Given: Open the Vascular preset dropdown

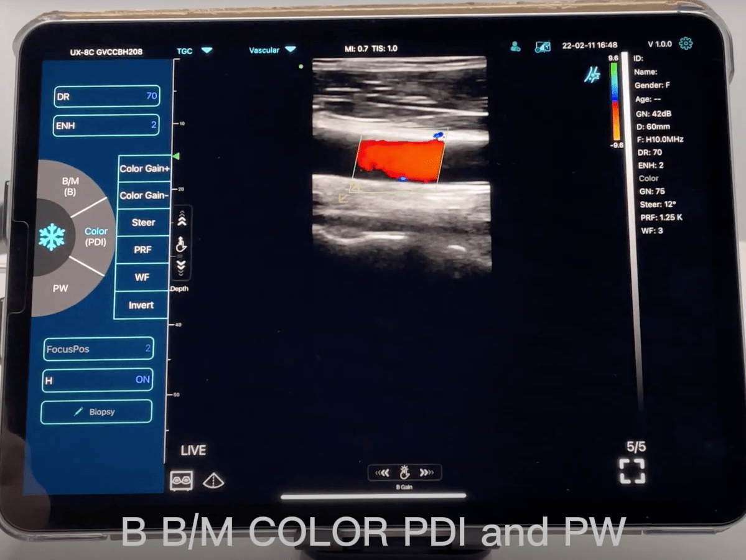Looking at the screenshot, I should coord(271,50).
